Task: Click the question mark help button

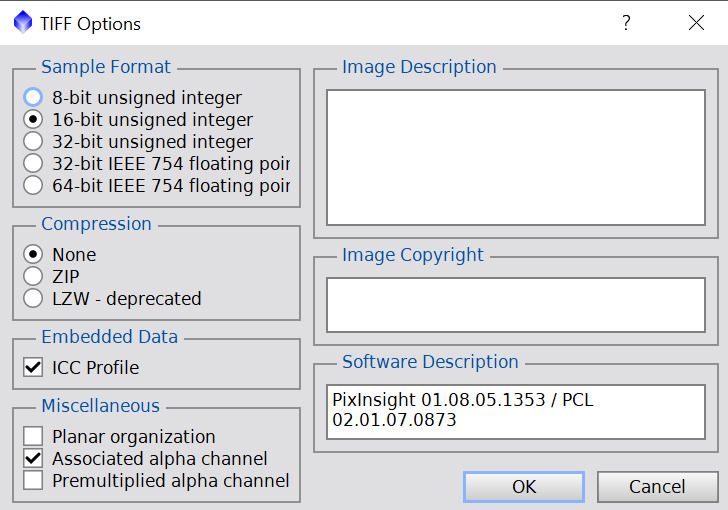Action: click(626, 22)
